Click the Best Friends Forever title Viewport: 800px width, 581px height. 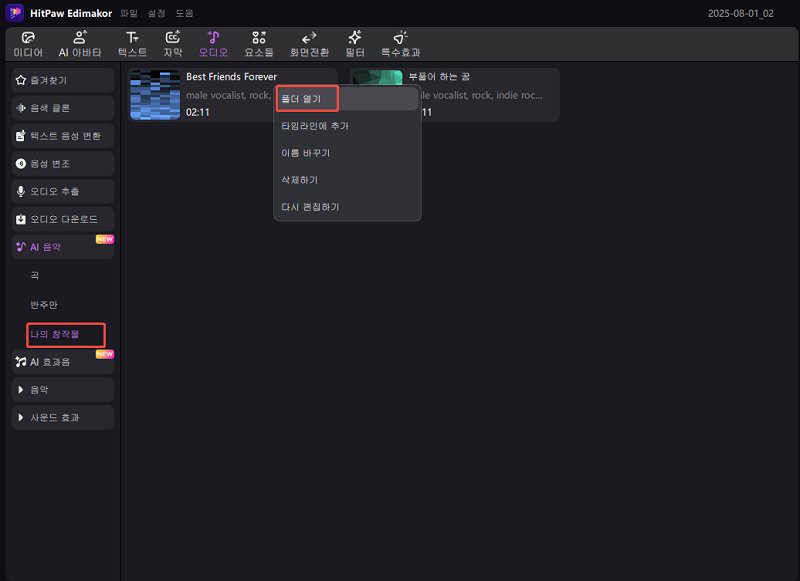[x=232, y=77]
